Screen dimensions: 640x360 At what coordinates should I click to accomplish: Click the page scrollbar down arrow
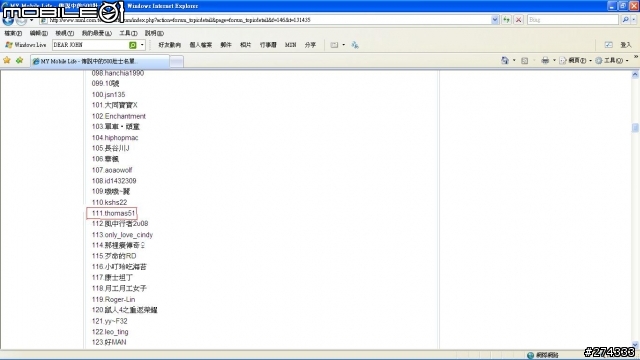635,345
